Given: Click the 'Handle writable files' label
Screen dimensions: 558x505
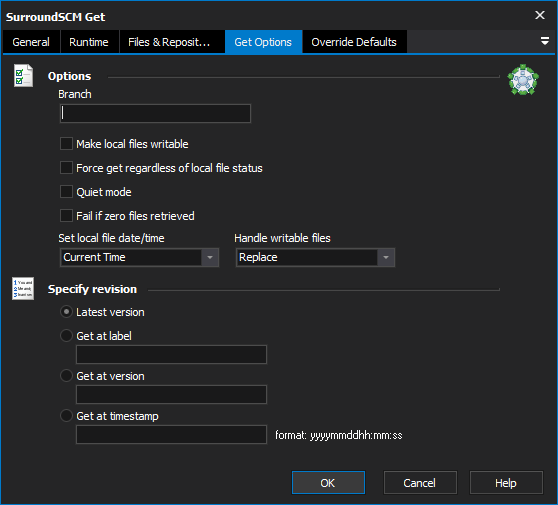Looking at the screenshot, I should tap(282, 238).
